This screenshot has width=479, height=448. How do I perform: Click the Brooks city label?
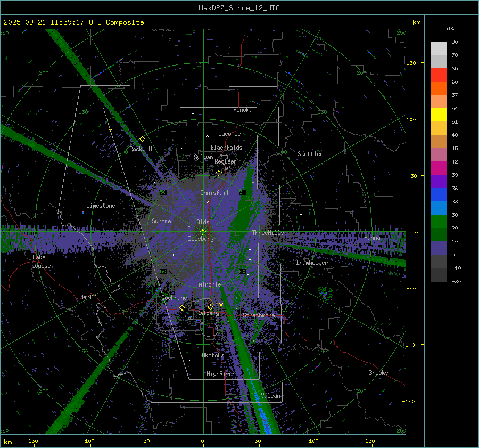pos(378,373)
